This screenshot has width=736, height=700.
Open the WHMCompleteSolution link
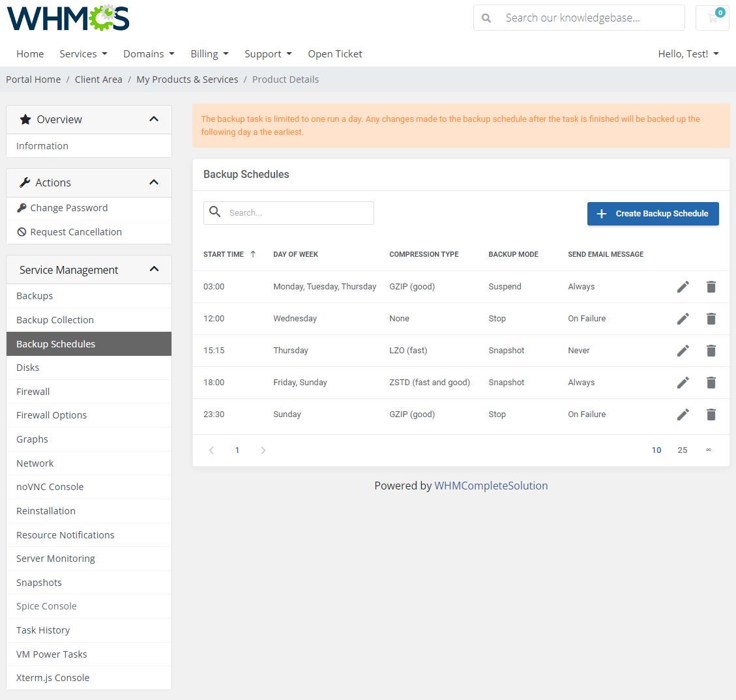491,486
